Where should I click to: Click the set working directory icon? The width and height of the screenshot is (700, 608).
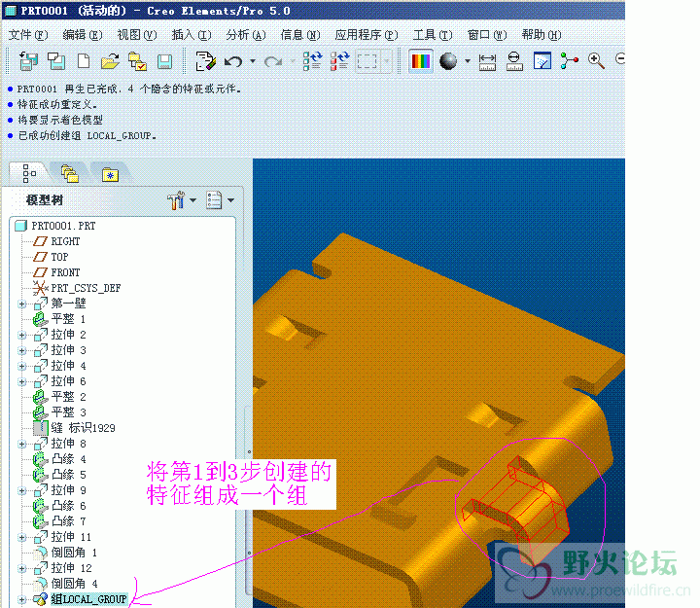pyautogui.click(x=137, y=60)
